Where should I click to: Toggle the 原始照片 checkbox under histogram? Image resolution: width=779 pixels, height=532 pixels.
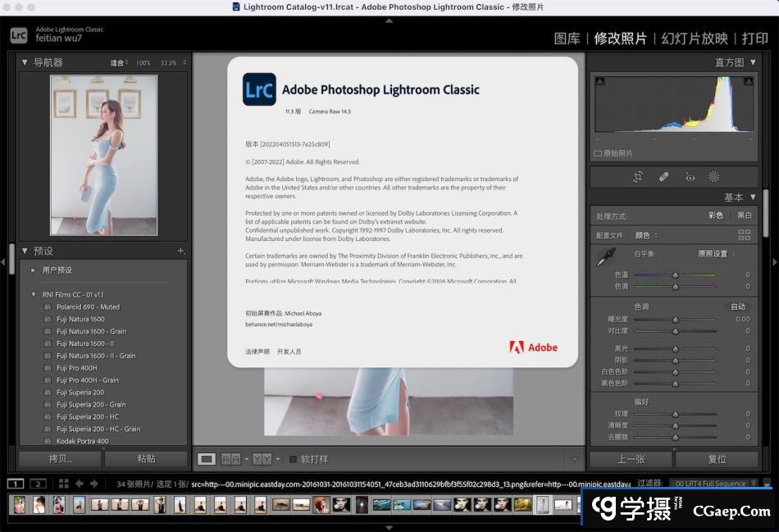click(x=597, y=153)
